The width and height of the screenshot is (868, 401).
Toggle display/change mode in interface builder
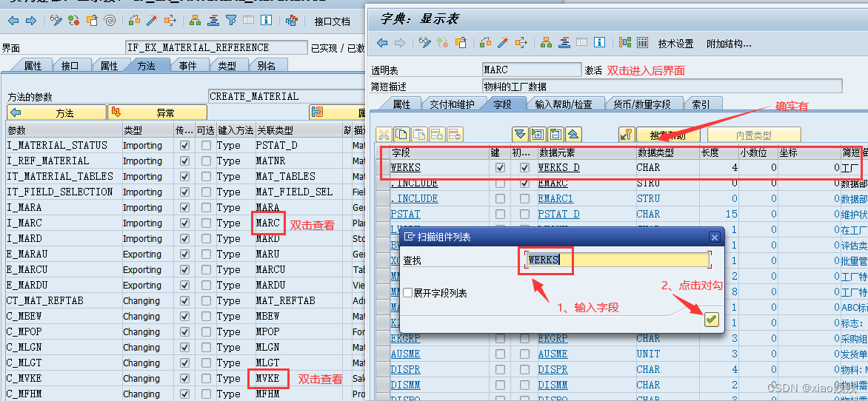click(56, 21)
